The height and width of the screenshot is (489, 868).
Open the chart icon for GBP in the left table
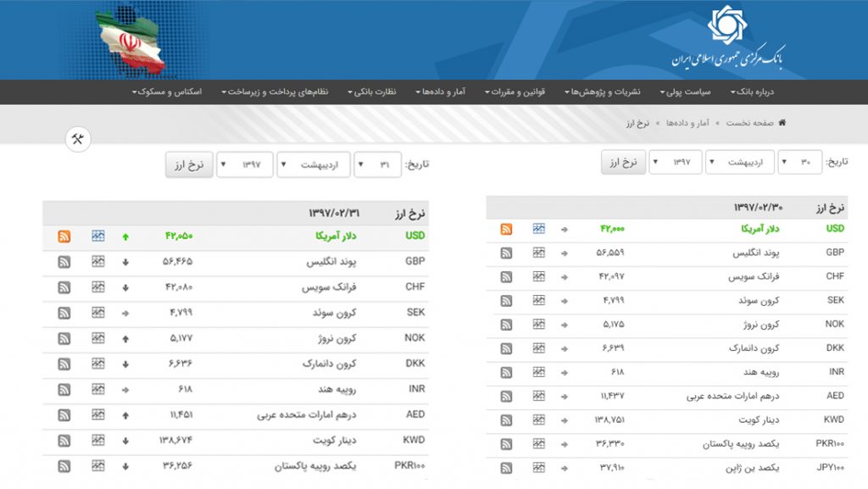coord(98,262)
